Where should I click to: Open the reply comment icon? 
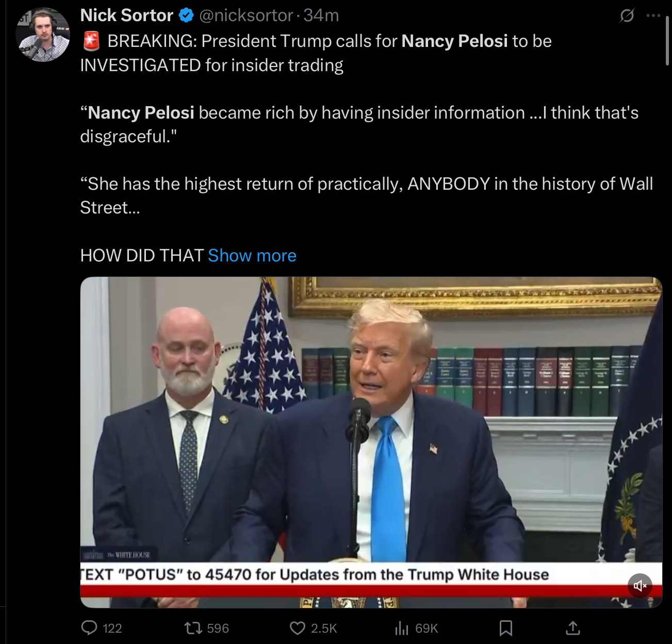(89, 628)
